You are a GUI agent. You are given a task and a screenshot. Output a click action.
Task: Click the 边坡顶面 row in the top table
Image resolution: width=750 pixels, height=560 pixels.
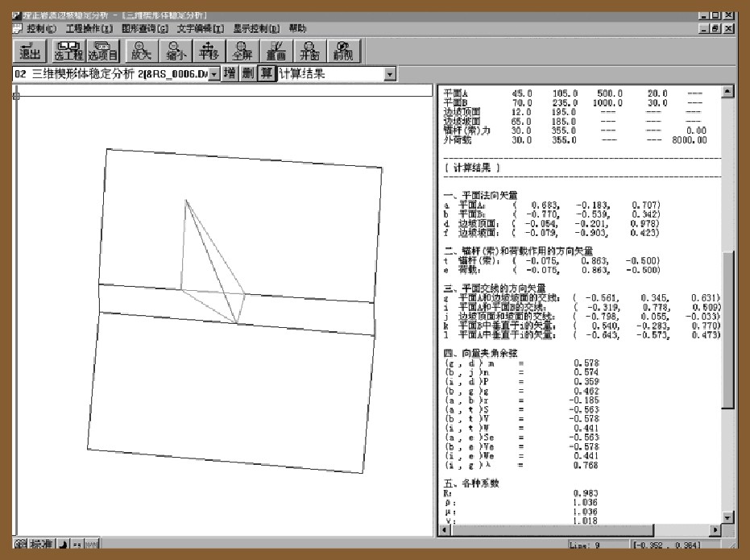pyautogui.click(x=574, y=112)
